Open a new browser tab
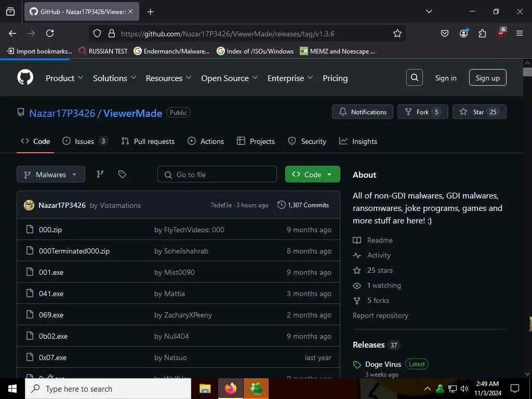 click(150, 12)
